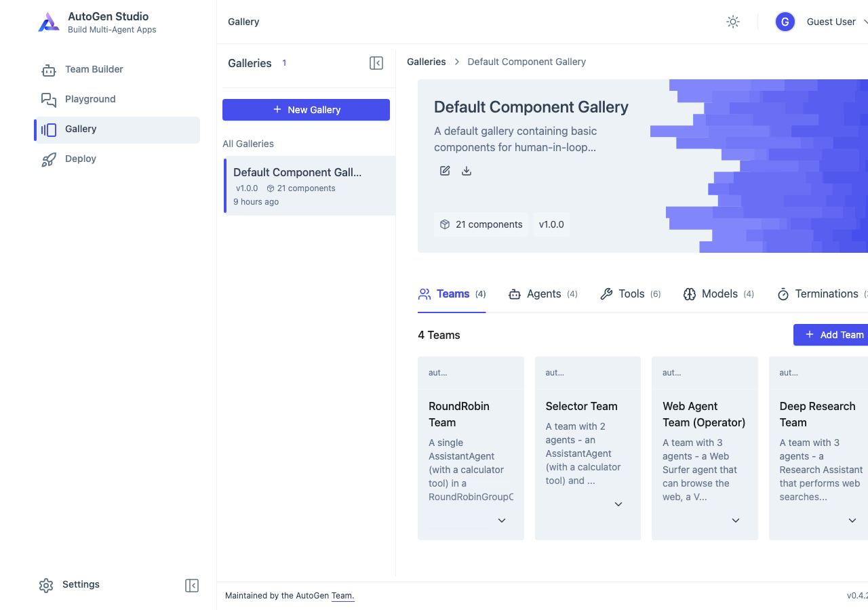
Task: Expand the Web Agent Team card
Action: tap(736, 521)
